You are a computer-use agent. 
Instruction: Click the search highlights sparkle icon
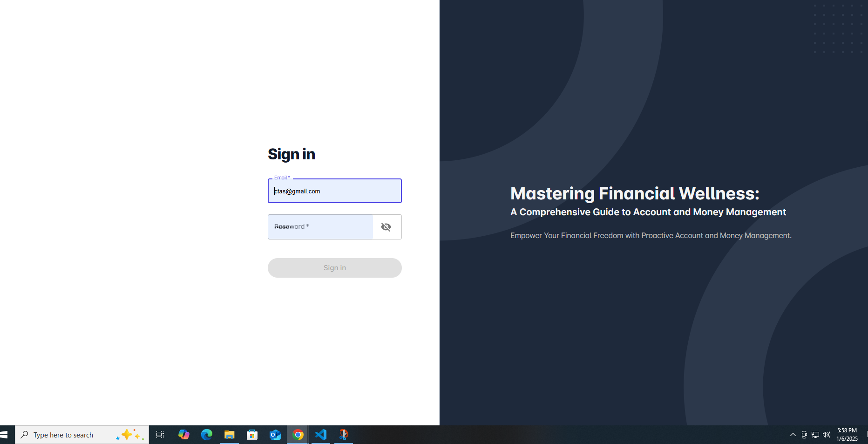coord(129,435)
